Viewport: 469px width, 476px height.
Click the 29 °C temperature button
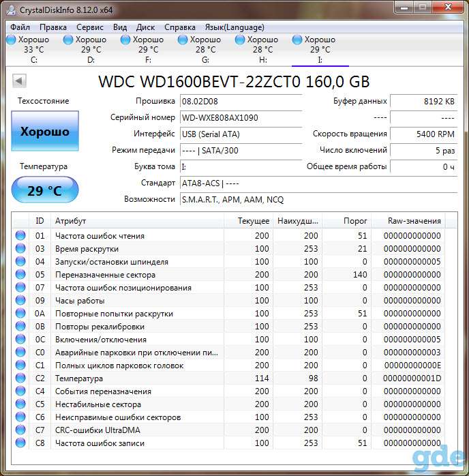pyautogui.click(x=45, y=190)
